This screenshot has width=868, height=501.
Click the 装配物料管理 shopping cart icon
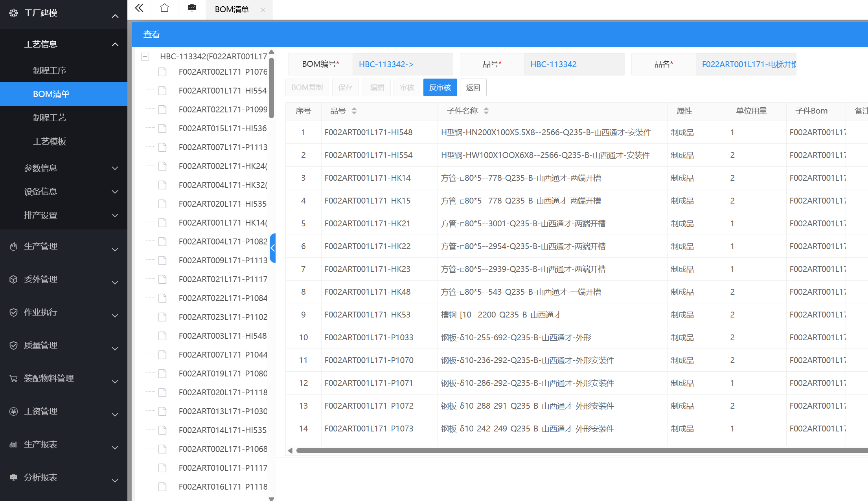13,378
